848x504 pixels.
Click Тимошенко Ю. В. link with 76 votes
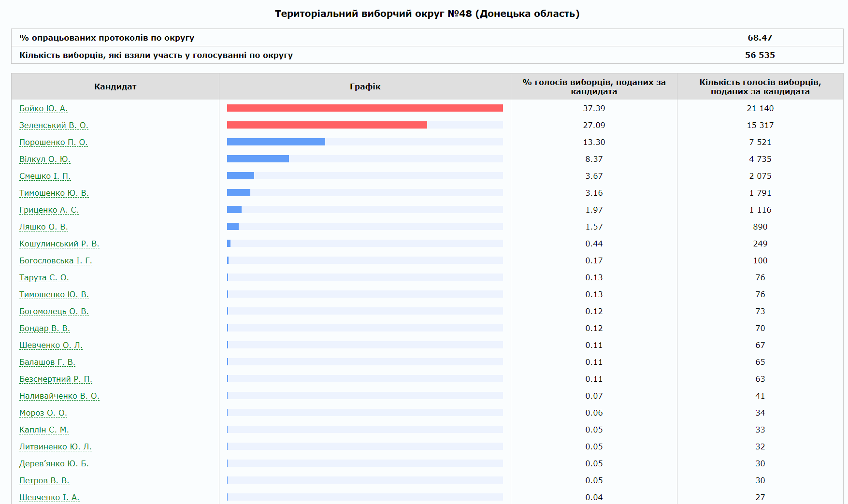(x=54, y=294)
